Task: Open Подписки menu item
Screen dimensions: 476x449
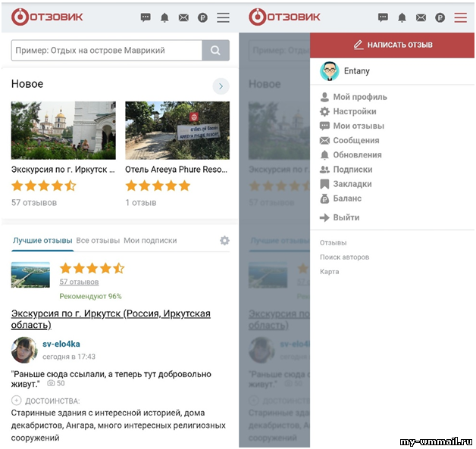Action: click(x=346, y=170)
